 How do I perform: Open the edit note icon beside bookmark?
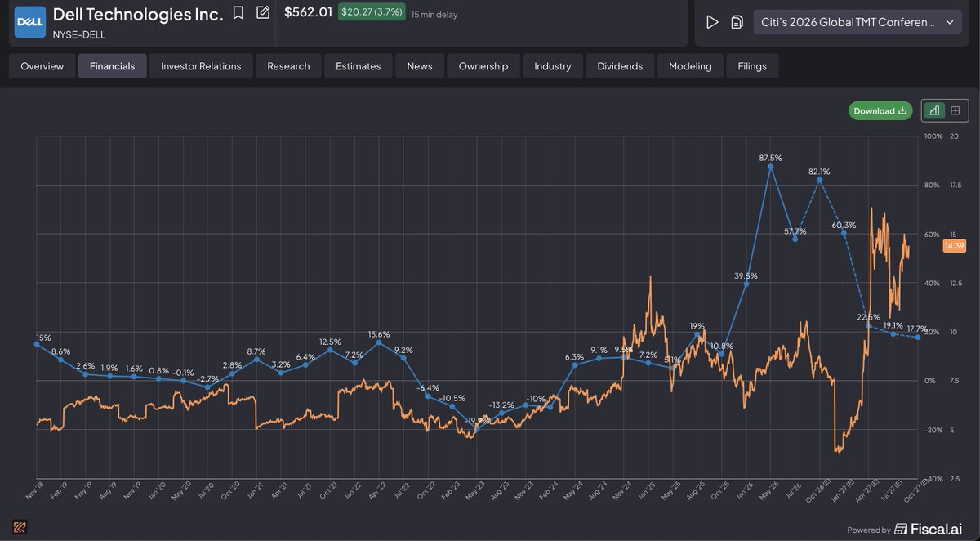click(263, 13)
